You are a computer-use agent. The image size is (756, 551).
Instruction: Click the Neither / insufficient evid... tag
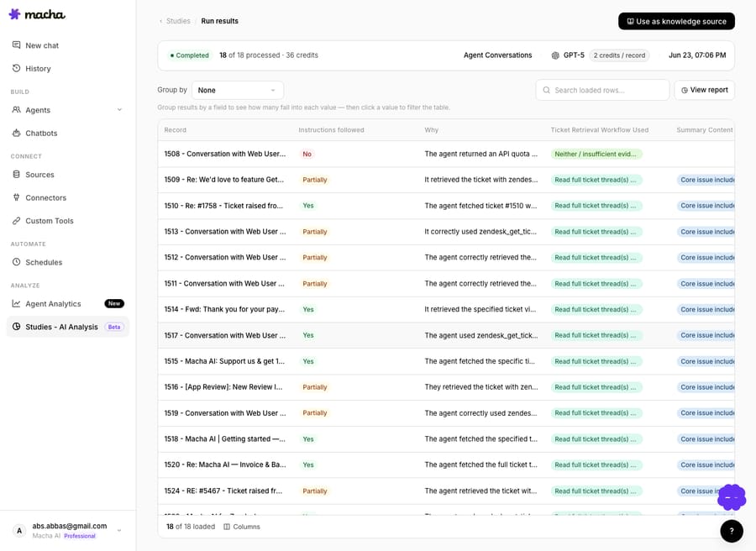[x=596, y=155]
